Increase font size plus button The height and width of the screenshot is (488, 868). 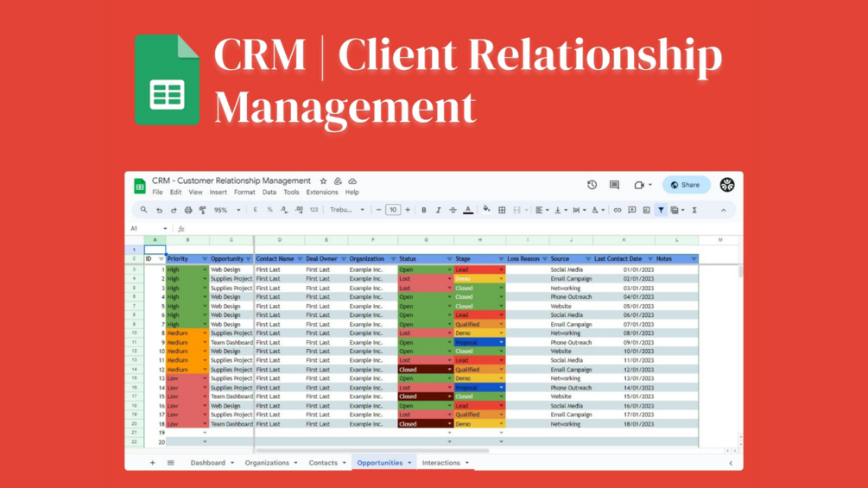pyautogui.click(x=408, y=210)
